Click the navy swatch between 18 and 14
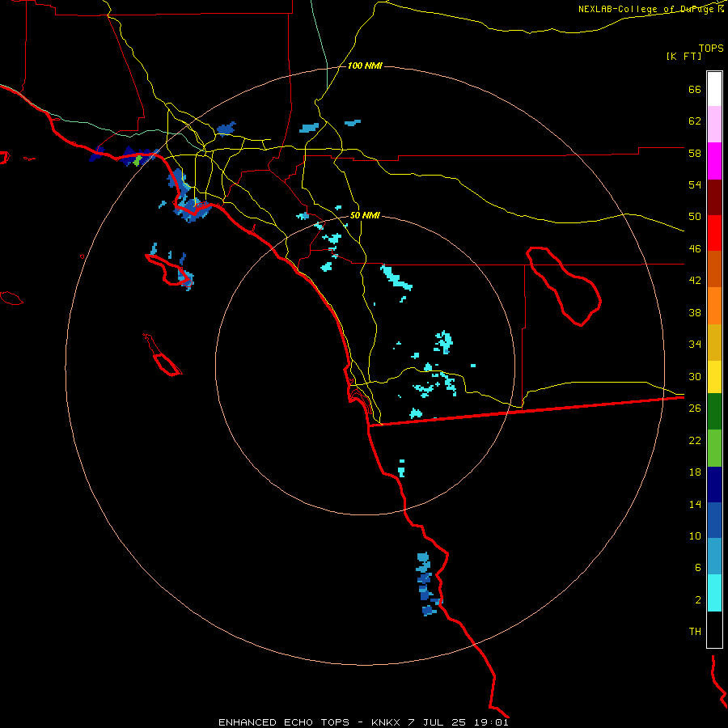This screenshot has height=728, width=728. [x=714, y=485]
